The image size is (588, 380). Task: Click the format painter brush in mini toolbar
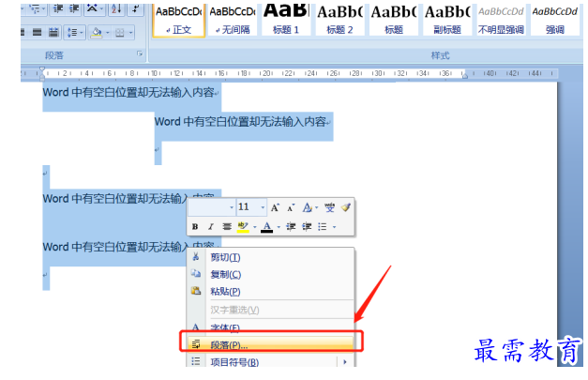point(346,207)
